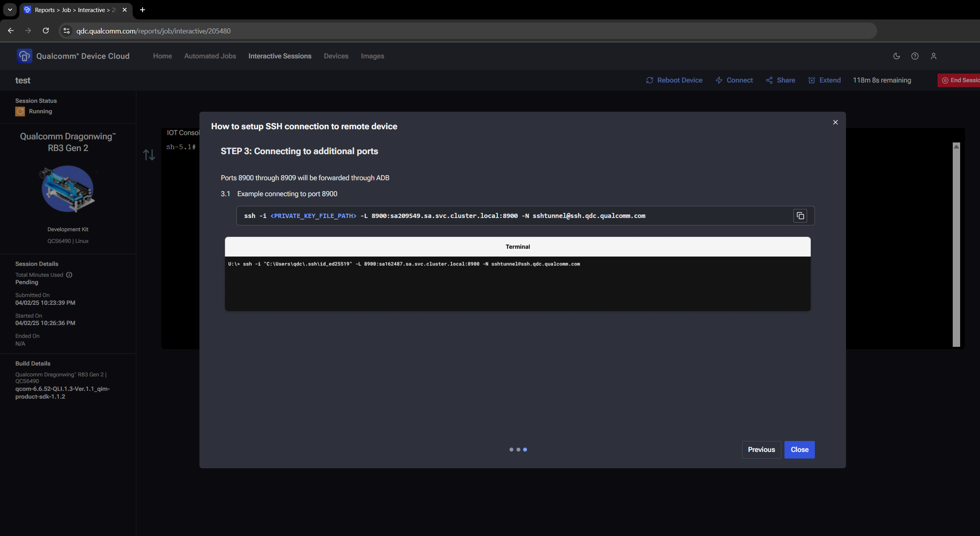Reload the browser page

pos(46,31)
